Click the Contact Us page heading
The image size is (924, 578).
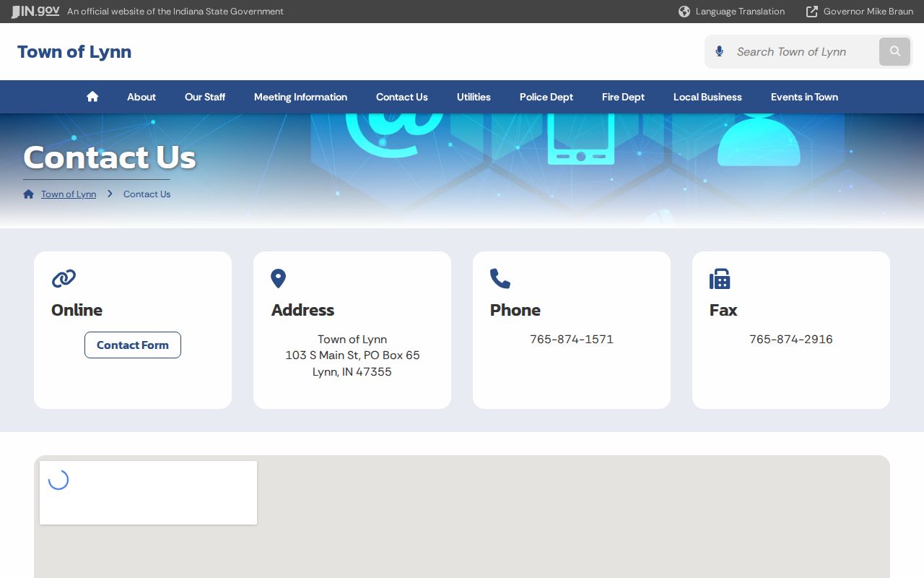[110, 157]
